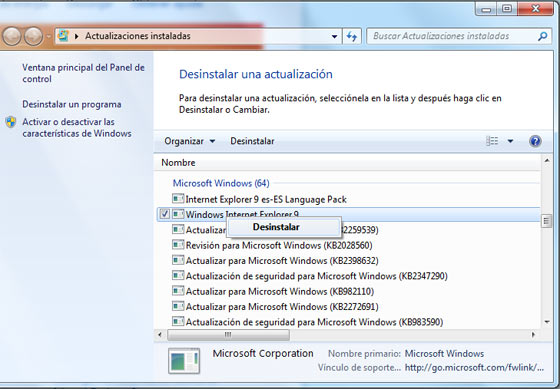The height and width of the screenshot is (389, 560).
Task: Click the icon of KB2347290 entry
Action: point(178,275)
